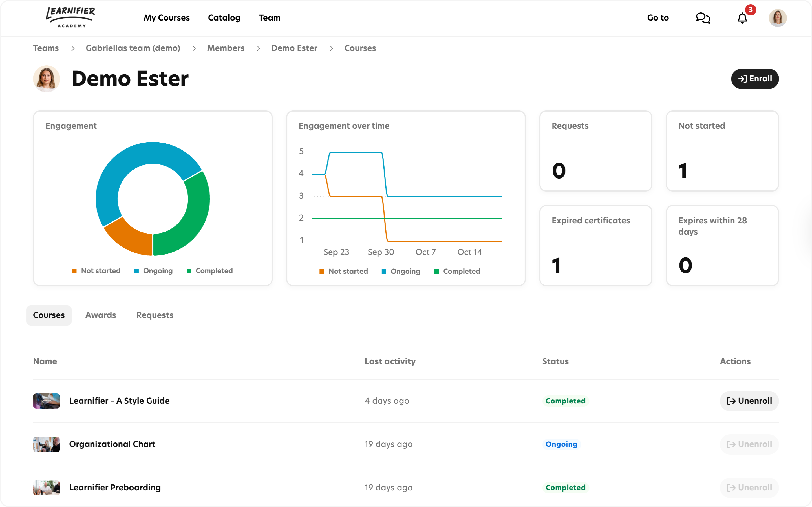Click the Enroll button
812x507 pixels.
[x=754, y=79]
